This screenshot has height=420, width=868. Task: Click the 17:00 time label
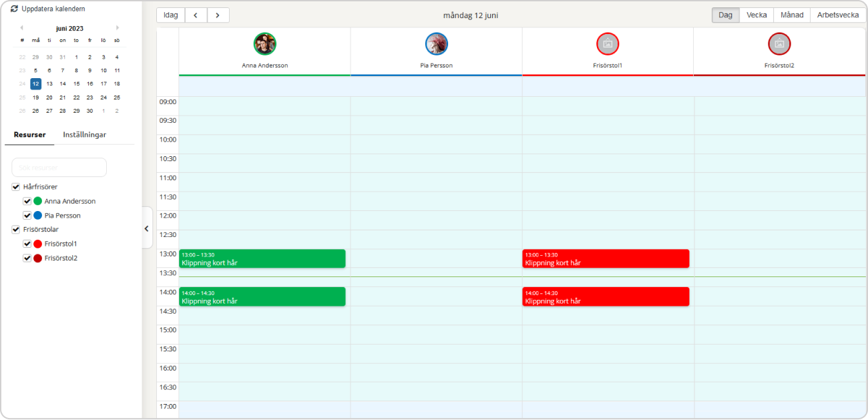168,406
